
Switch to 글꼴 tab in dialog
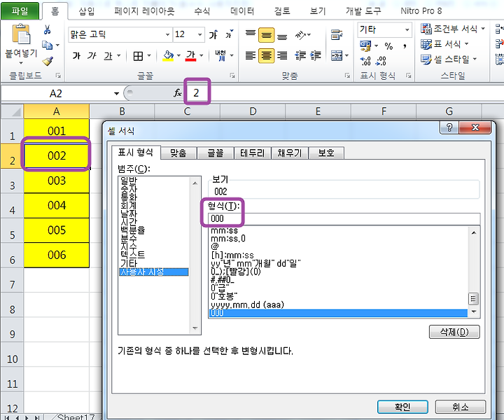[x=216, y=153]
